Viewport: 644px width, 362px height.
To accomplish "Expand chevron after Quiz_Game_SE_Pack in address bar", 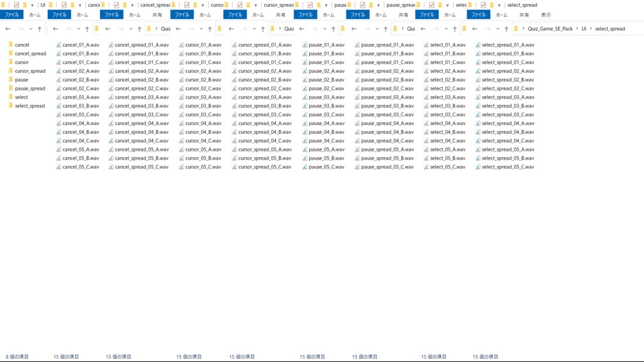I will 577,29.
